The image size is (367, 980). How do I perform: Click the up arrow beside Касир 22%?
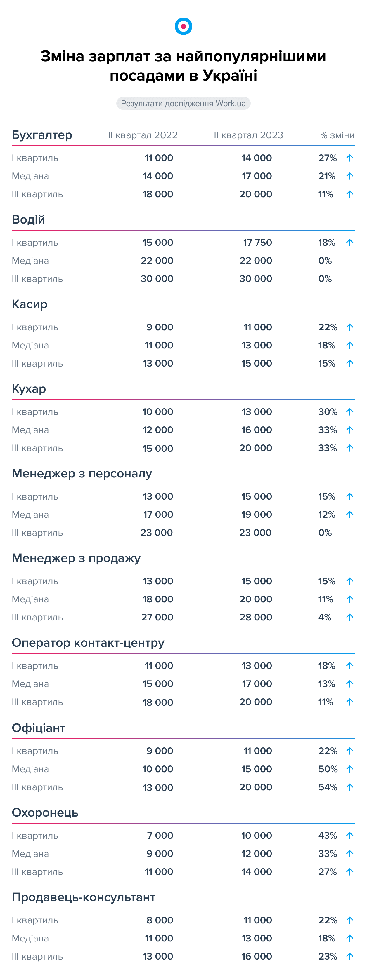click(x=349, y=327)
